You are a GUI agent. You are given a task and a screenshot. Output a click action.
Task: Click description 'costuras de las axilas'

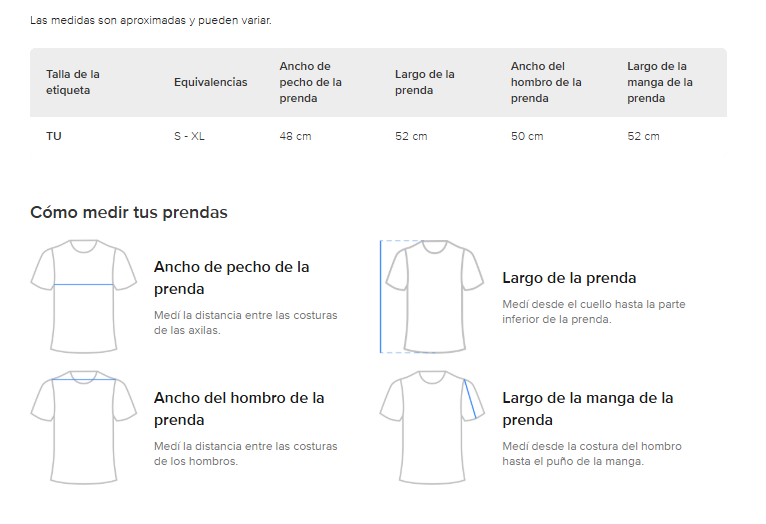click(245, 323)
